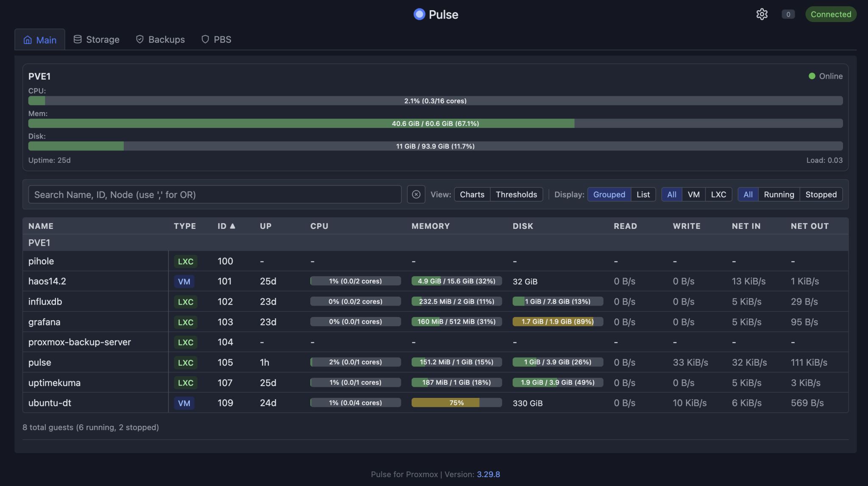Viewport: 868px width, 486px height.
Task: Switch to the Storage tab
Action: [x=102, y=39]
